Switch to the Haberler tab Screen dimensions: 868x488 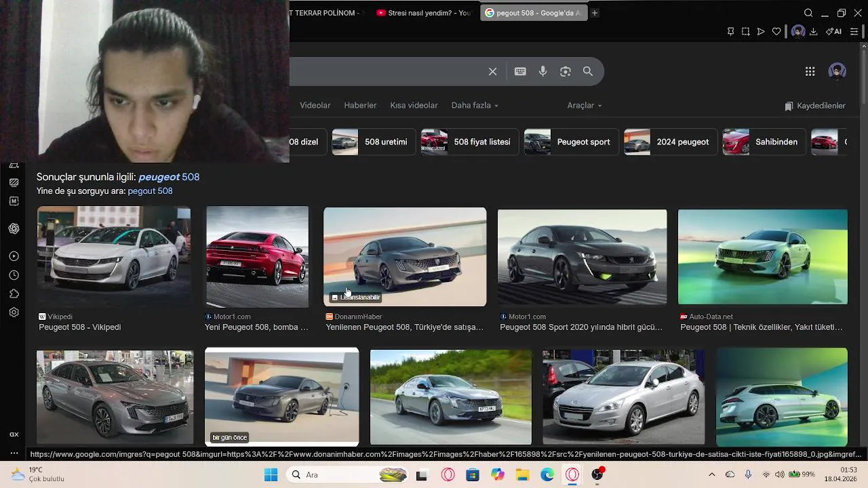tap(360, 105)
